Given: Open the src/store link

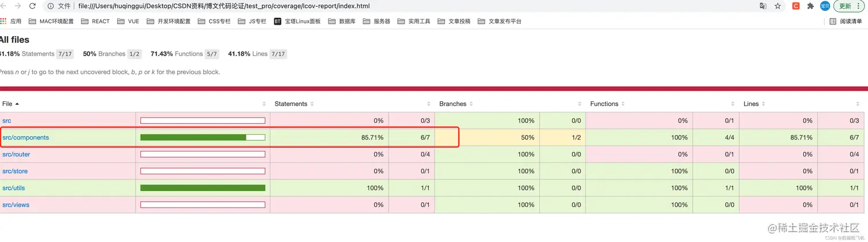Looking at the screenshot, I should 15,171.
